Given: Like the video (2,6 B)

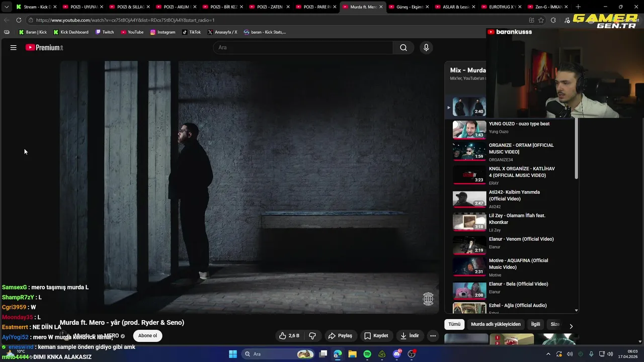Looking at the screenshot, I should point(289,336).
